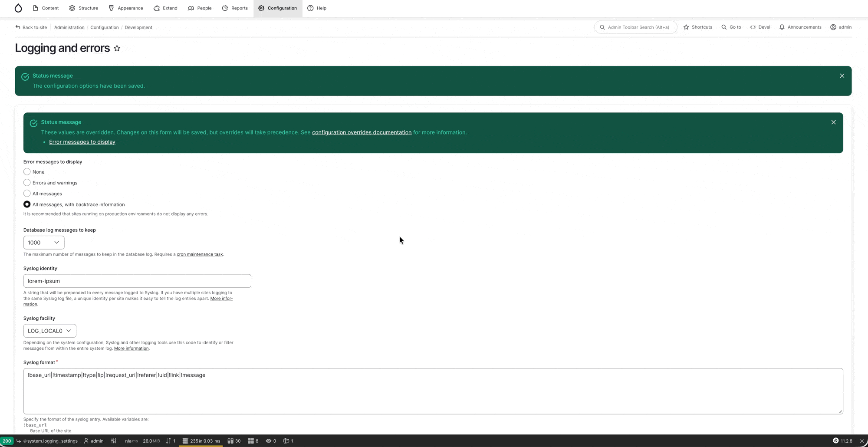Click the Drupal drop logo icon
This screenshot has width=868, height=447.
(18, 8)
